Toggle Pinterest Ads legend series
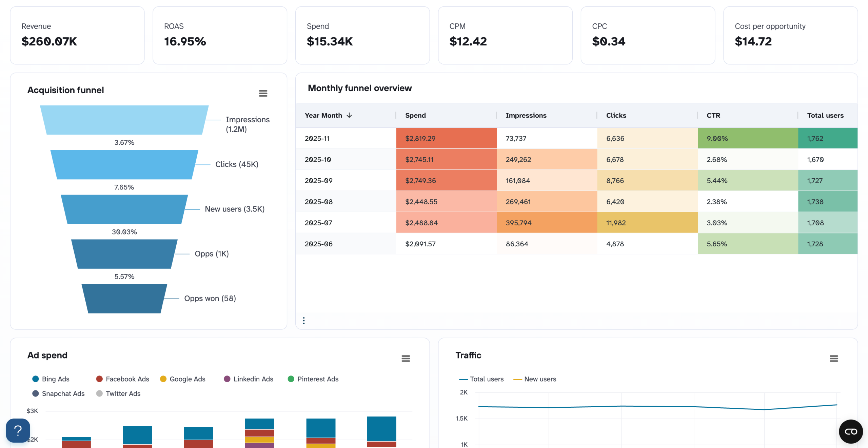 (x=313, y=379)
